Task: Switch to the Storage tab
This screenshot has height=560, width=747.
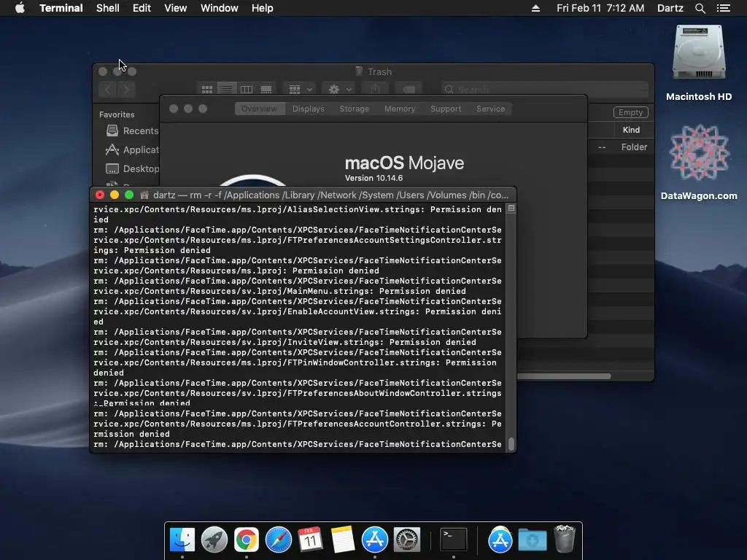Action: (x=354, y=109)
